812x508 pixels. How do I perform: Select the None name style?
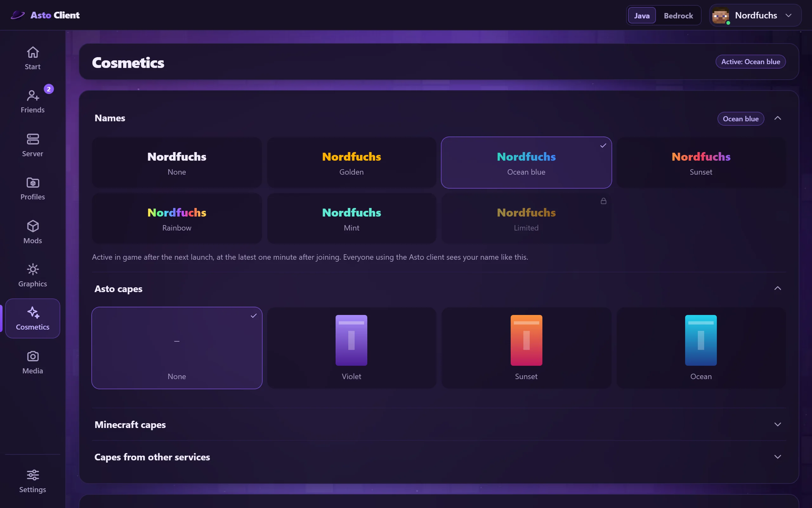tap(177, 163)
